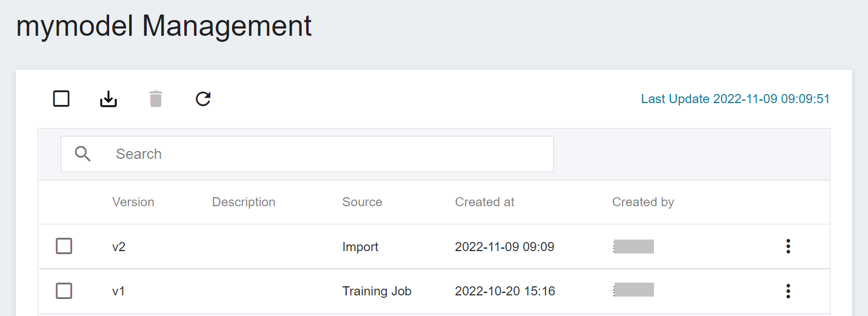Image resolution: width=868 pixels, height=316 pixels.
Task: Refresh the model version list
Action: click(203, 99)
